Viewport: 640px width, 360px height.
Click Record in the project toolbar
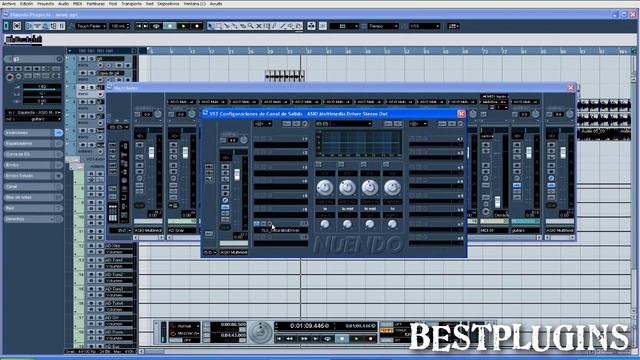[197, 26]
